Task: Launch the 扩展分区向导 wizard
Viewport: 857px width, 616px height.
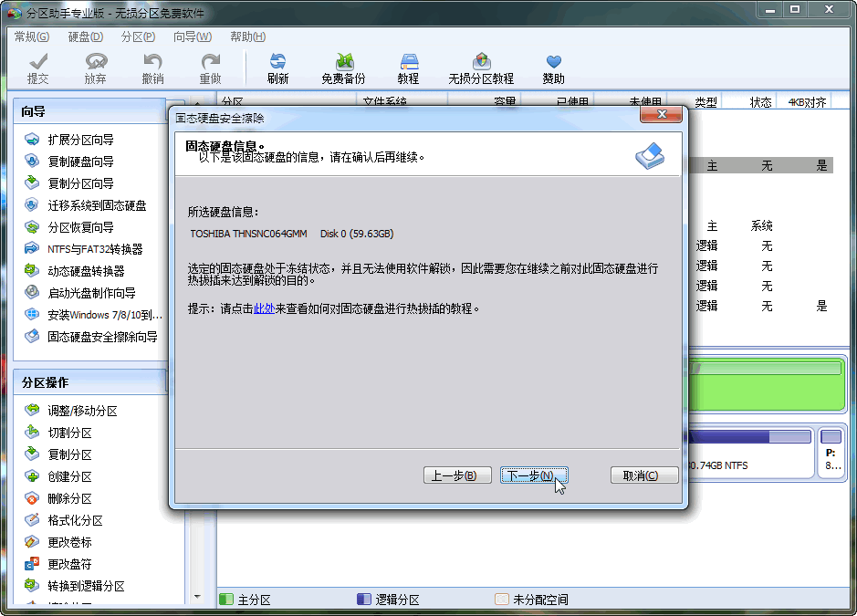Action: tap(70, 140)
